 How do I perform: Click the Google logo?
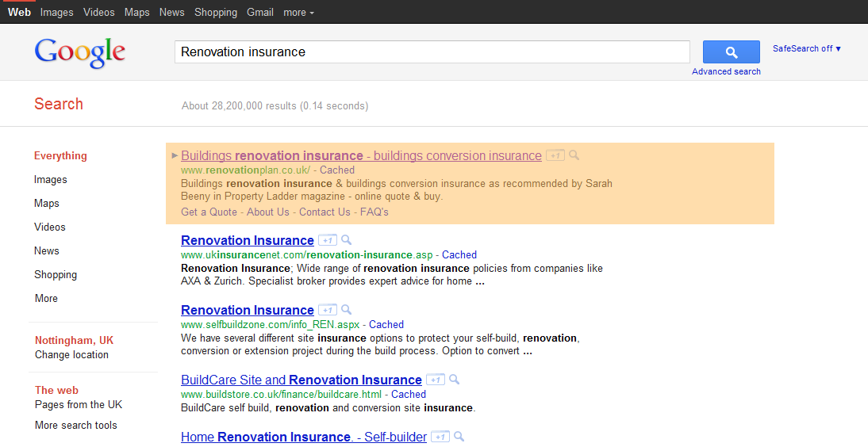(79, 53)
